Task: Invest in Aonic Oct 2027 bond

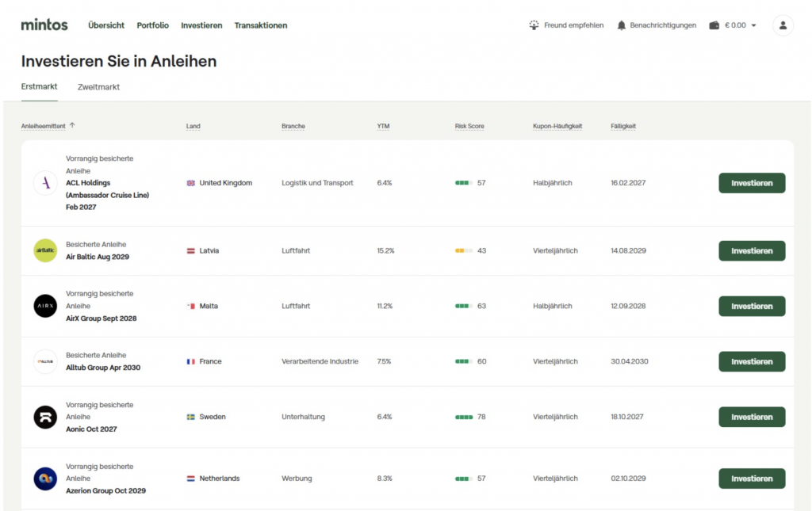Action: click(x=752, y=417)
